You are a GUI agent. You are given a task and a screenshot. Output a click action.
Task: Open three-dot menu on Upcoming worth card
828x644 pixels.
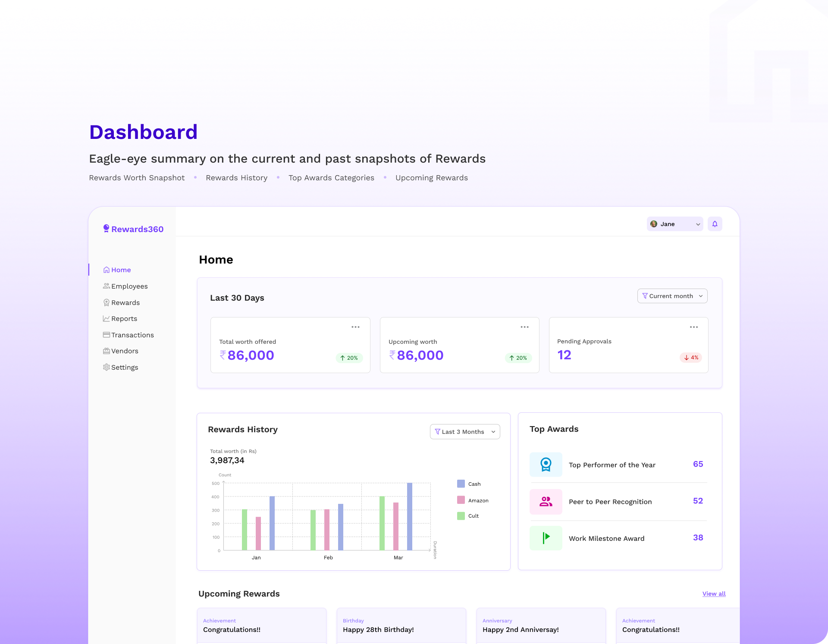coord(524,327)
